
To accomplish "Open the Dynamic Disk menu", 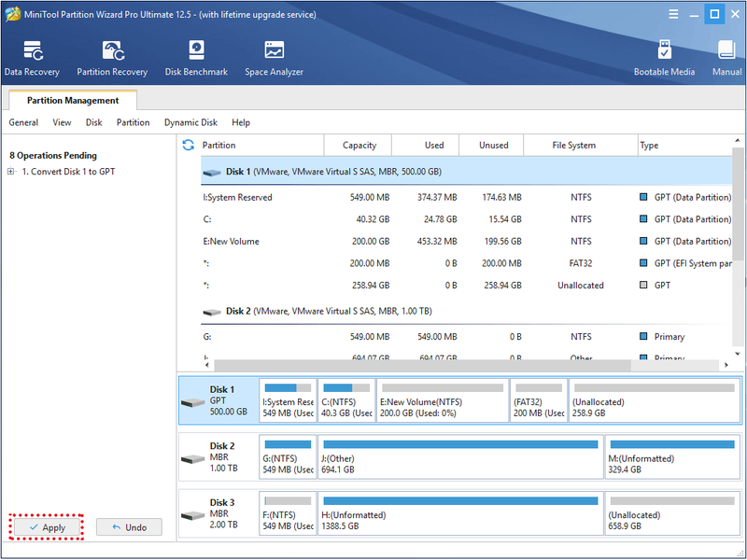I will click(190, 122).
